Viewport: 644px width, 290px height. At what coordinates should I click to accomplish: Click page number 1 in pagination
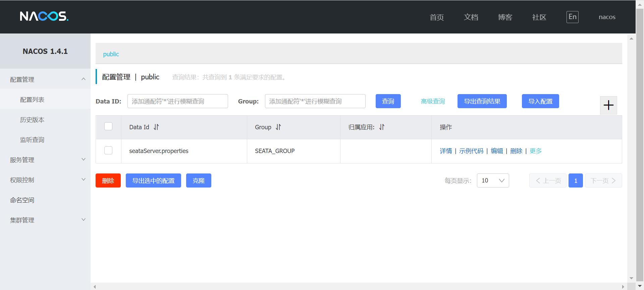tap(576, 180)
